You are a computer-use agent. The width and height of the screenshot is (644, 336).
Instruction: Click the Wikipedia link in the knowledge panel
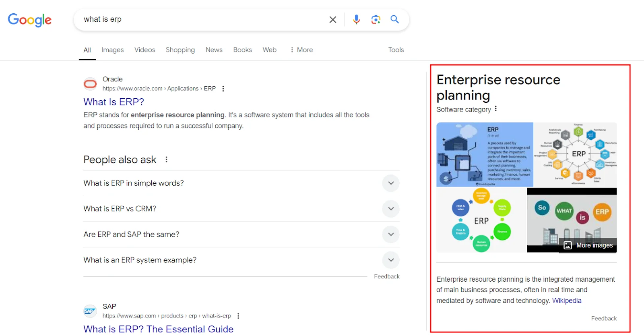tap(567, 301)
